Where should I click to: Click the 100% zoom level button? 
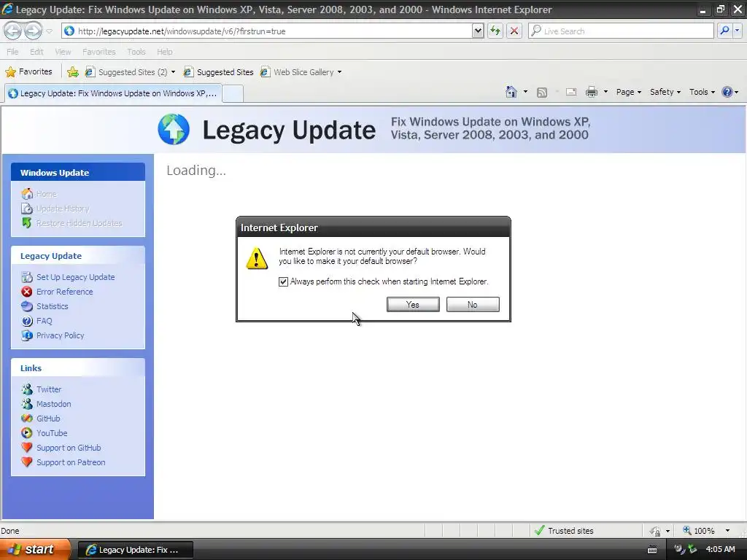click(x=698, y=531)
